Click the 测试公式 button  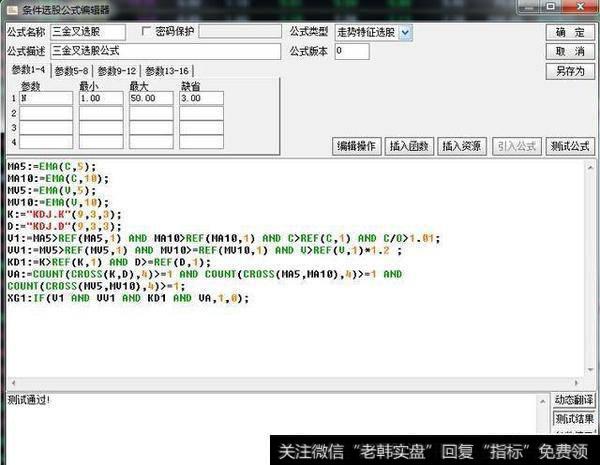click(x=570, y=146)
